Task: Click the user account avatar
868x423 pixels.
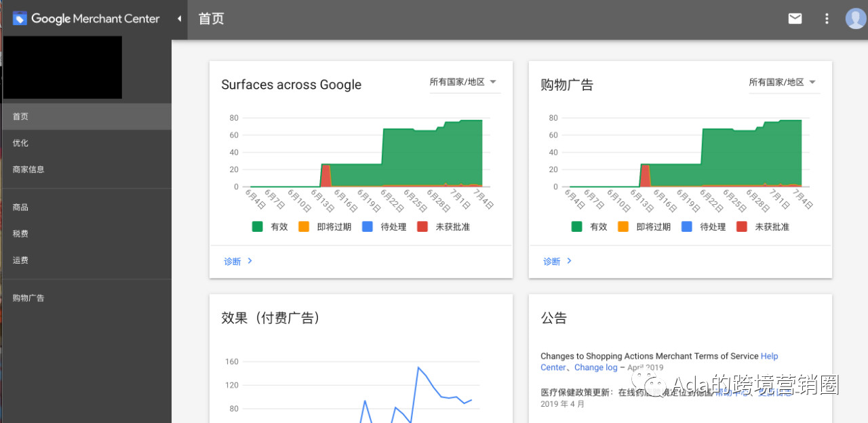Action: coord(855,18)
